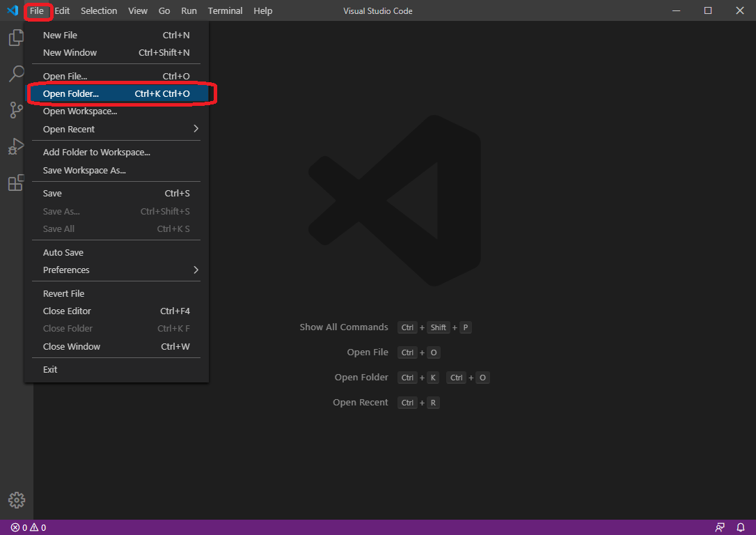Open the Explorer view in the activity bar

click(x=16, y=38)
